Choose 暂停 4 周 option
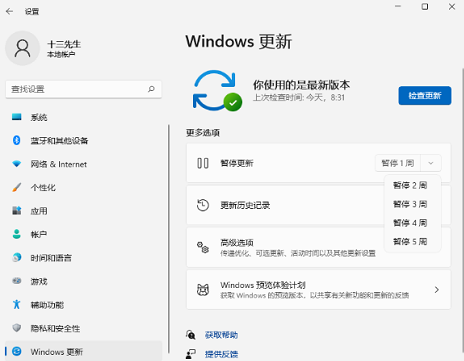This screenshot has width=464, height=361. tap(410, 223)
